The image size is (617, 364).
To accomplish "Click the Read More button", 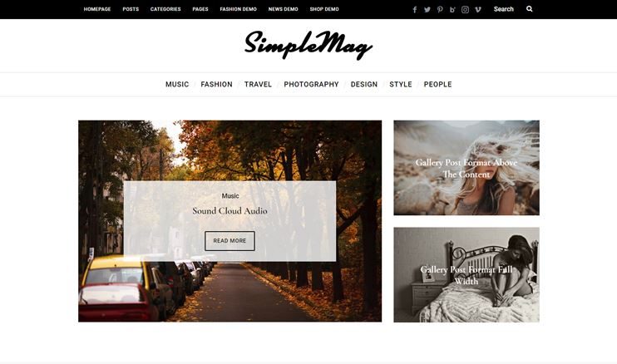I will click(230, 240).
